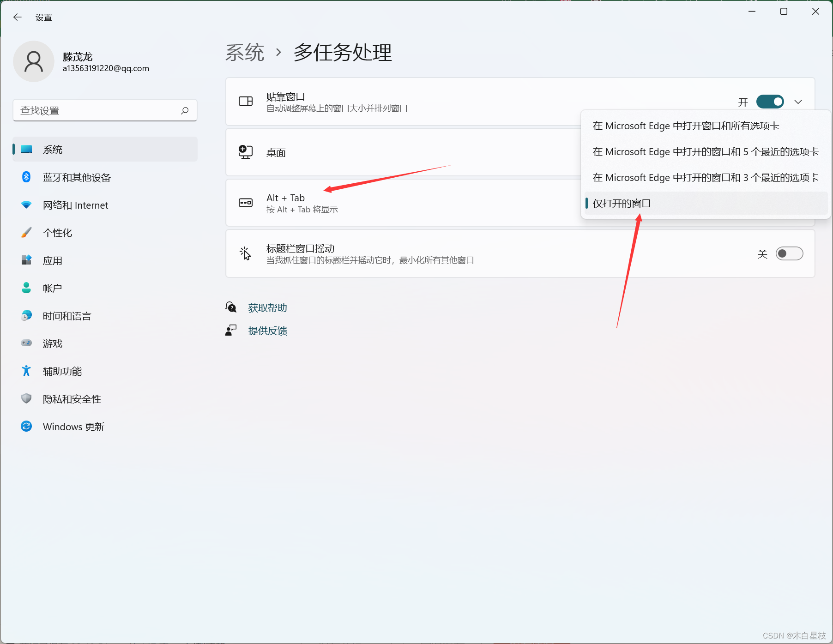Open 游戏 settings
Viewport: 833px width, 644px height.
click(x=105, y=343)
